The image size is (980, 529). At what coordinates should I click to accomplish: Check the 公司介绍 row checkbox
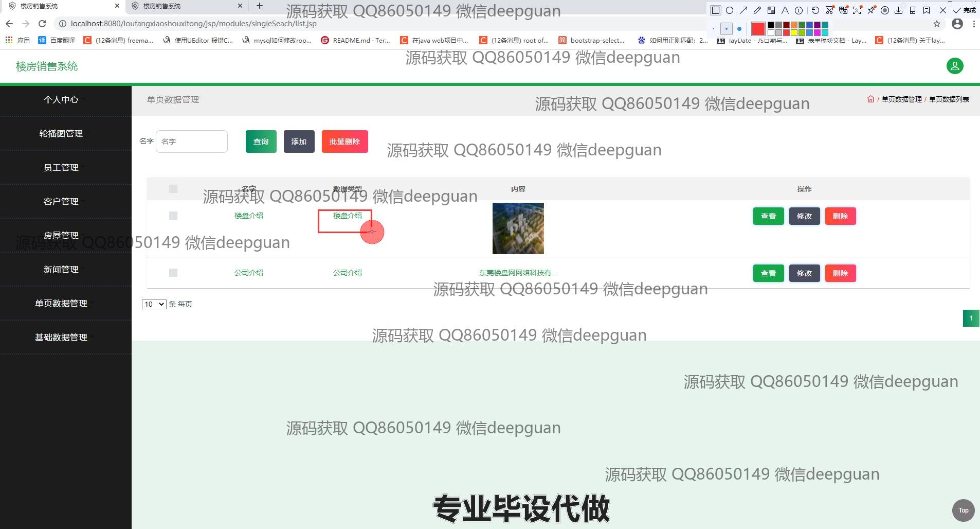173,273
